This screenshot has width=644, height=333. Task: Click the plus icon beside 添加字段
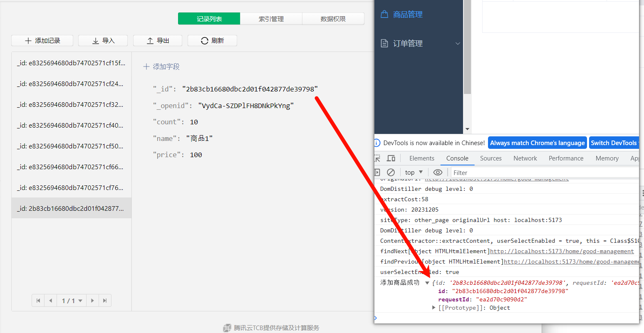[146, 67]
